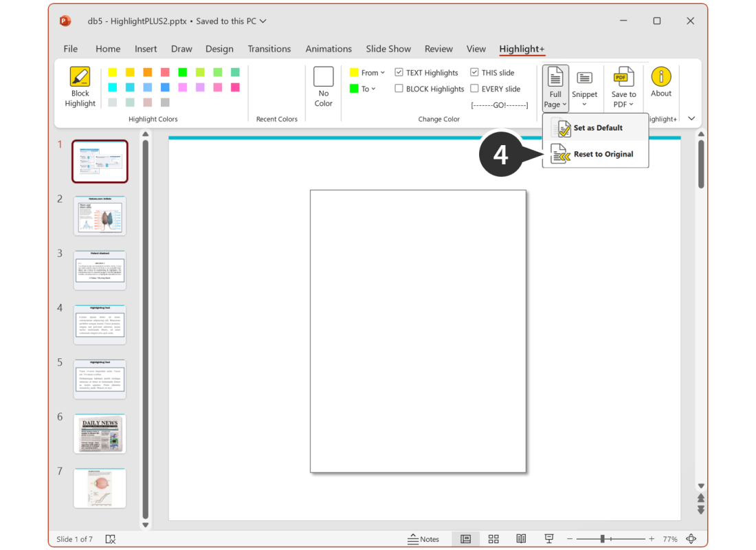756x550 pixels.
Task: Select the No Color icon
Action: click(323, 77)
